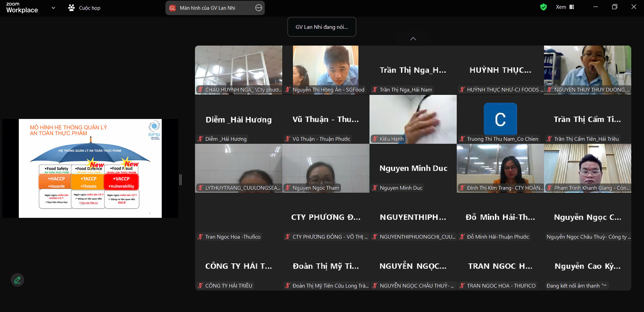Click the red GL avatar badge
The image size is (644, 312).
coord(172,8)
